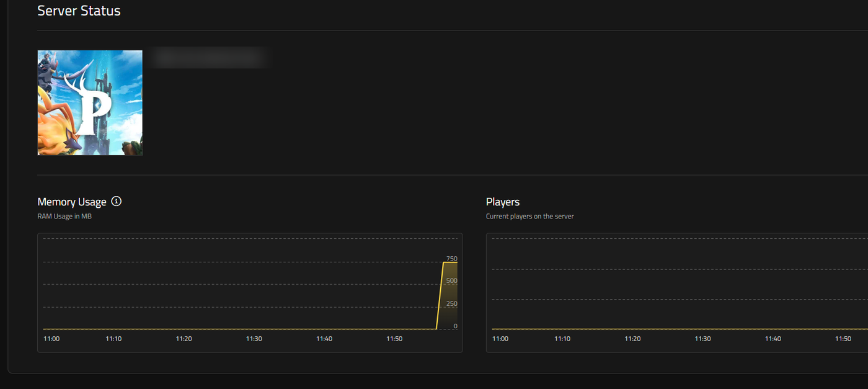The image size is (868, 389).
Task: Click 11:30 on the Memory Usage axis
Action: click(x=254, y=339)
